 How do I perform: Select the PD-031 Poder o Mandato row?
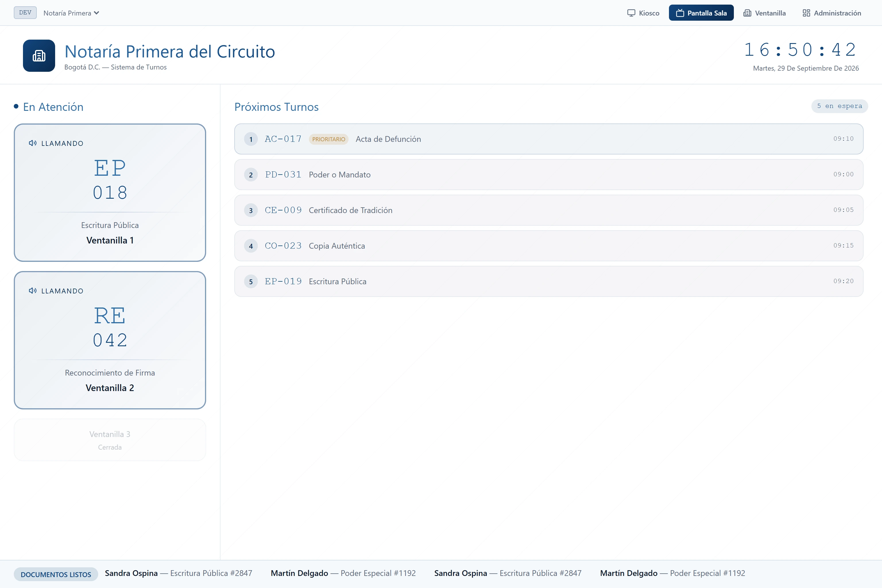(549, 174)
